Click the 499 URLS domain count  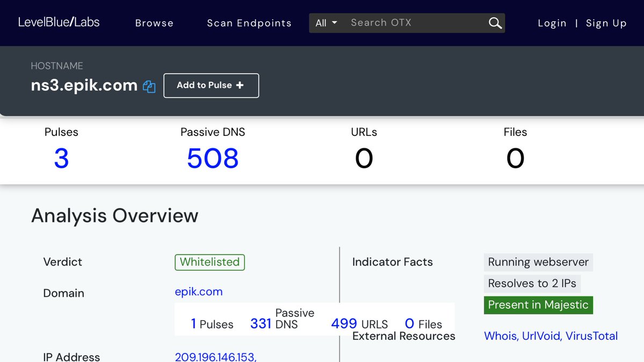click(344, 323)
